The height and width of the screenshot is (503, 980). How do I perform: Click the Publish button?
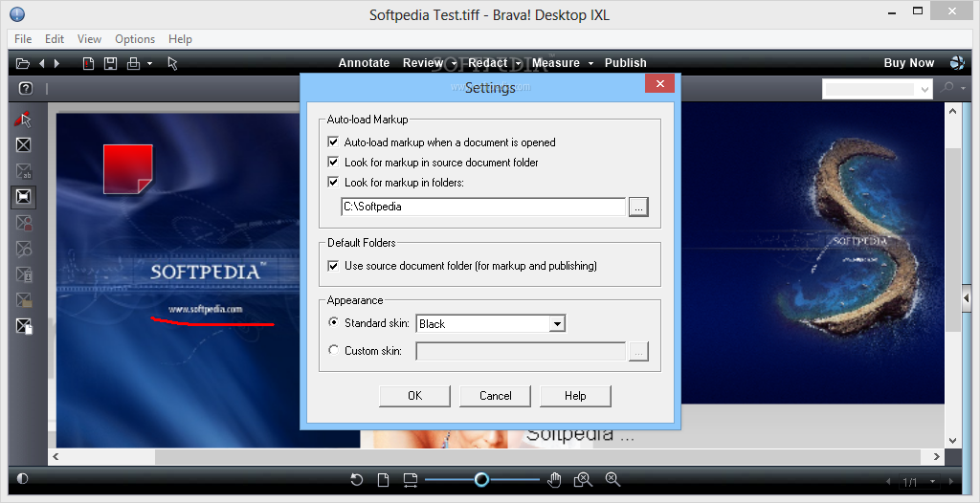point(626,63)
